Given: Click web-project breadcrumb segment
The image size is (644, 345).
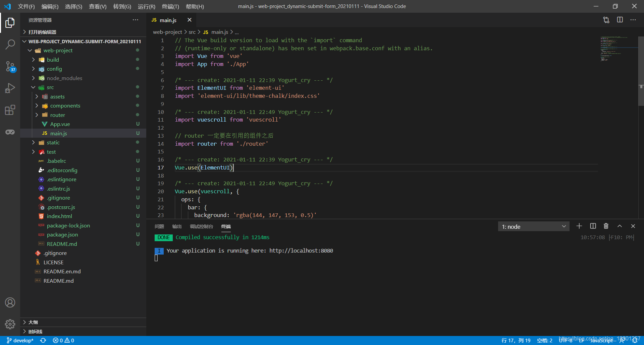Looking at the screenshot, I should click(x=167, y=32).
